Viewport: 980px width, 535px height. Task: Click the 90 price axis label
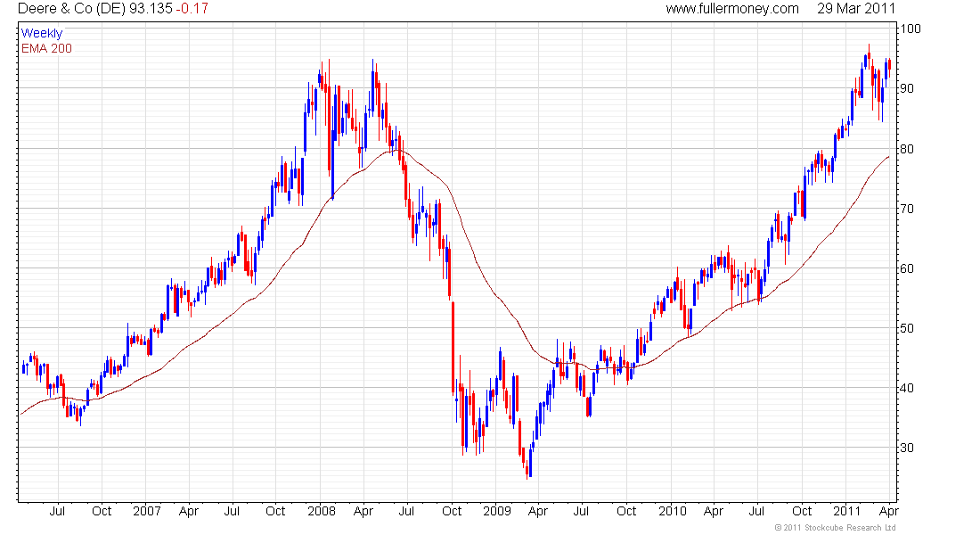point(907,89)
